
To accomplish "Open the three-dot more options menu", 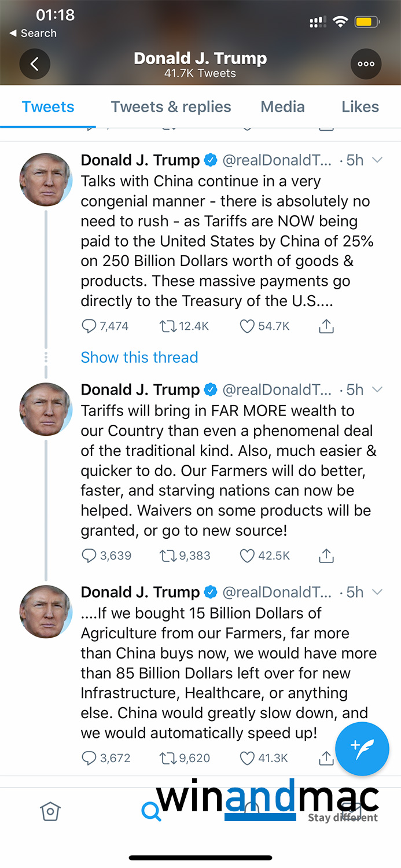I will pos(366,64).
